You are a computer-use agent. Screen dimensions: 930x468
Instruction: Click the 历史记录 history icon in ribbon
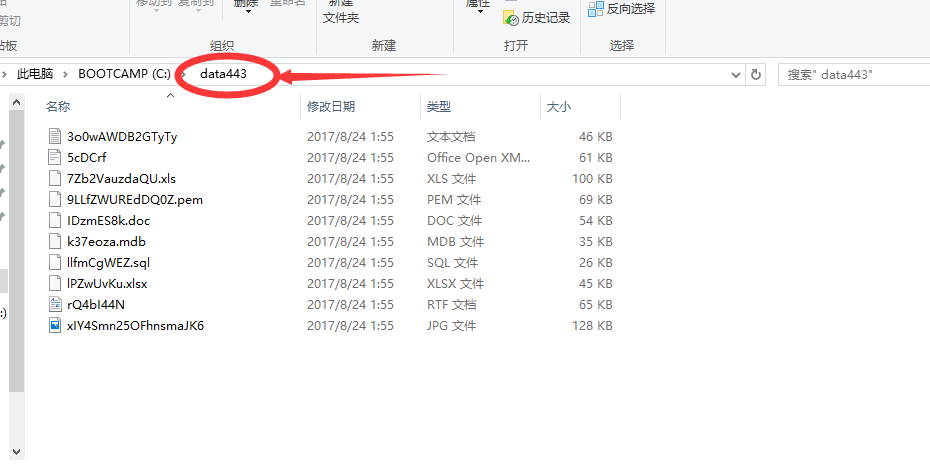511,18
